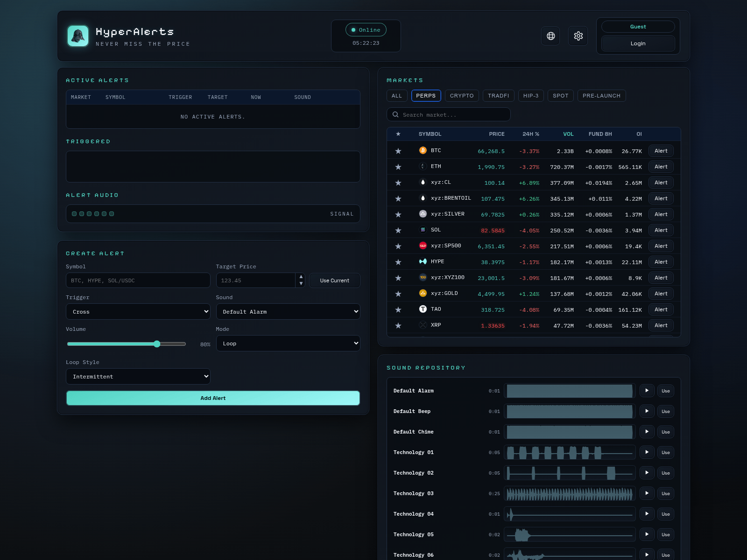Open the SPOT markets tab
This screenshot has height=560, width=747.
[561, 96]
